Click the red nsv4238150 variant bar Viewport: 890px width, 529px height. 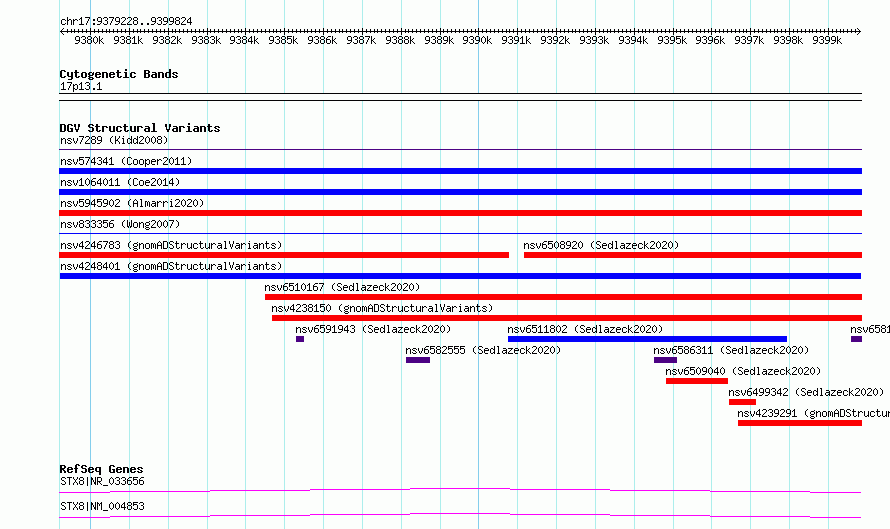pos(566,318)
